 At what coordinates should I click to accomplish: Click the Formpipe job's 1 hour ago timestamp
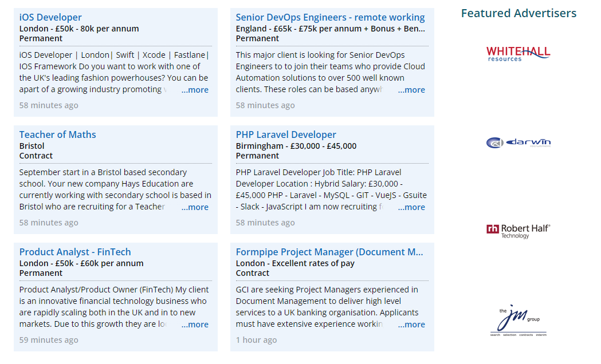[x=256, y=340]
